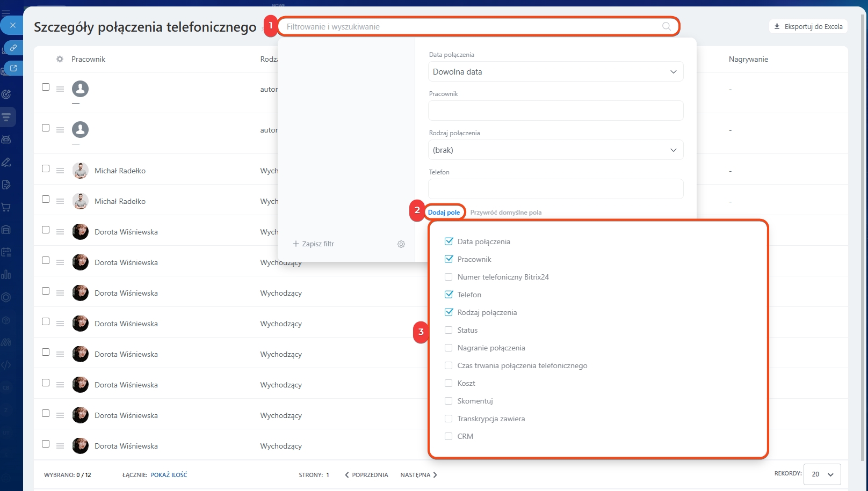Close the slider panel with X button
Screen dimensions: 868x491
[x=13, y=25]
